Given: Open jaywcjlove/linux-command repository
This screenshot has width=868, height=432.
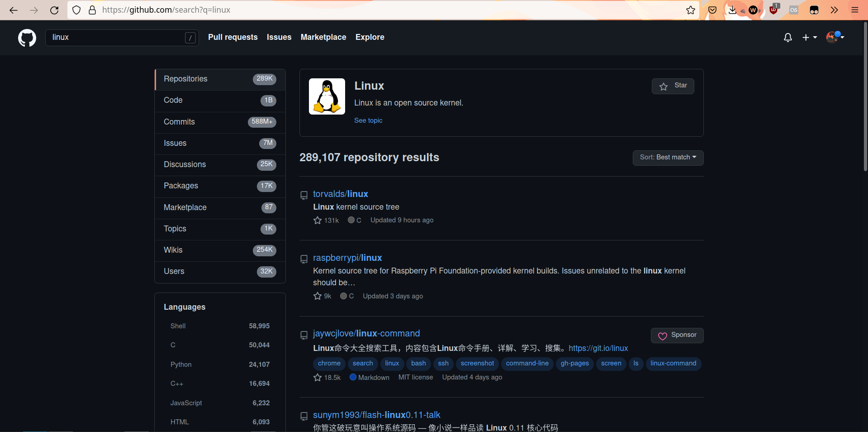Looking at the screenshot, I should coord(366,334).
